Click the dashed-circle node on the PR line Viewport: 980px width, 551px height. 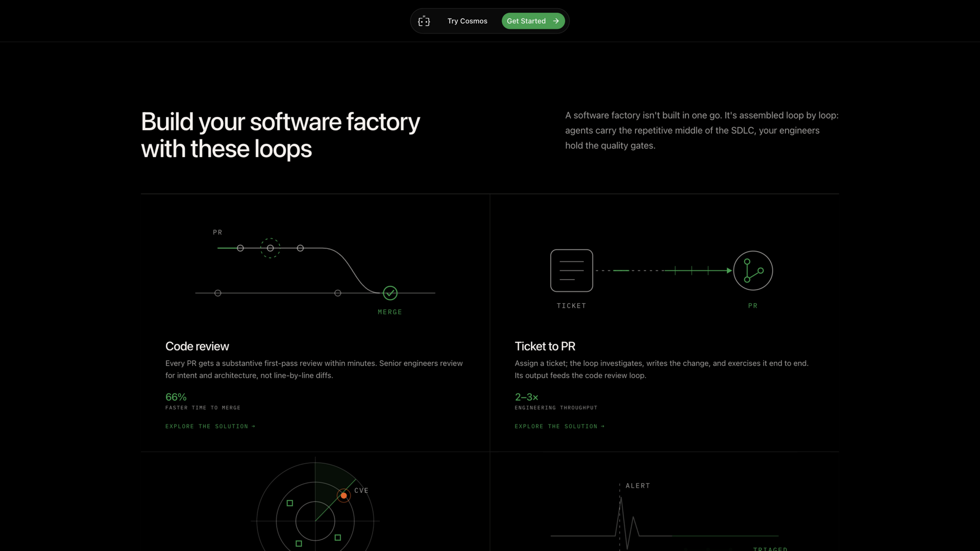click(x=270, y=248)
